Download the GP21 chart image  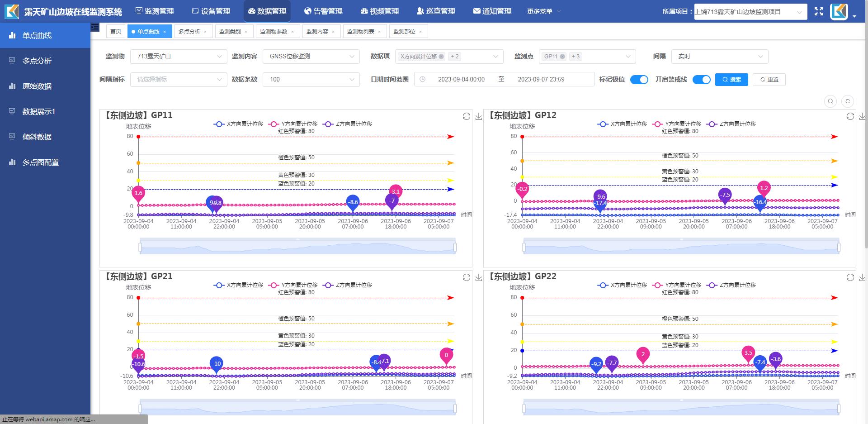pos(479,277)
